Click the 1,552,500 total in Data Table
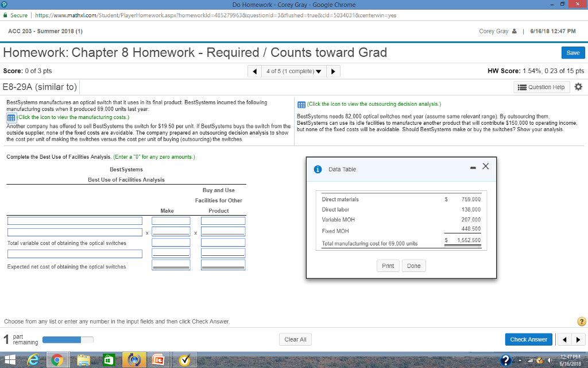 pyautogui.click(x=469, y=240)
